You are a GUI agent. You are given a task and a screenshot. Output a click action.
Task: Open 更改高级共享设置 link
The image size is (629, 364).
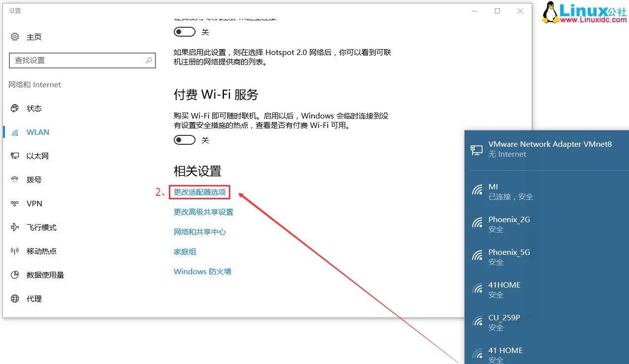[202, 212]
